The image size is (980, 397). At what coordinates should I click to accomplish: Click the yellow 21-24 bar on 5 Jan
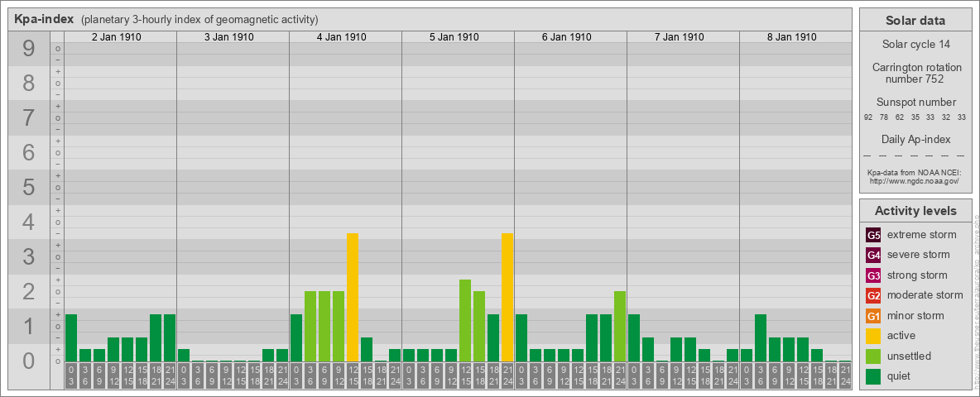(507, 297)
